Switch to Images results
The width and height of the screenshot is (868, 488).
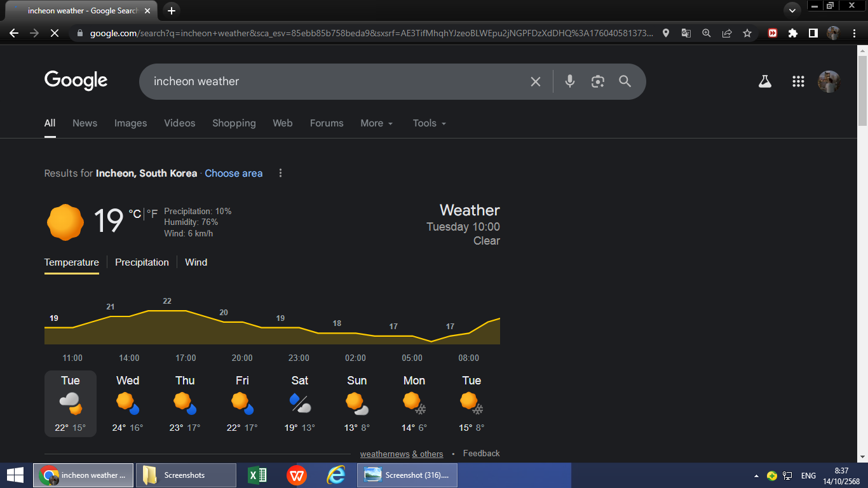tap(130, 123)
